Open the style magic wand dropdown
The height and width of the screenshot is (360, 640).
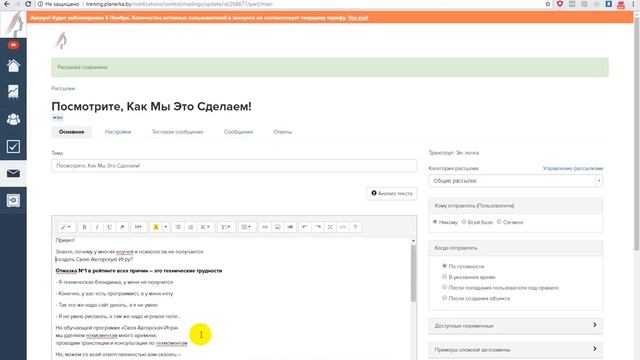coord(66,227)
